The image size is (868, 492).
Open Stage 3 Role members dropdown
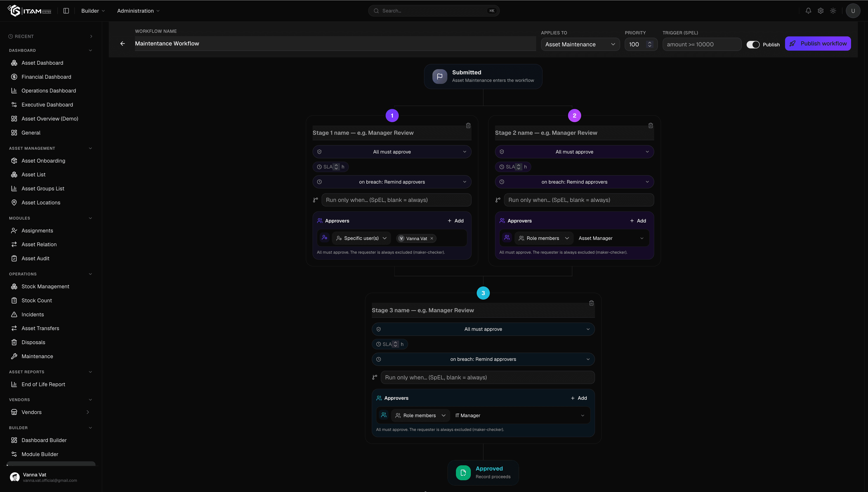pos(420,415)
